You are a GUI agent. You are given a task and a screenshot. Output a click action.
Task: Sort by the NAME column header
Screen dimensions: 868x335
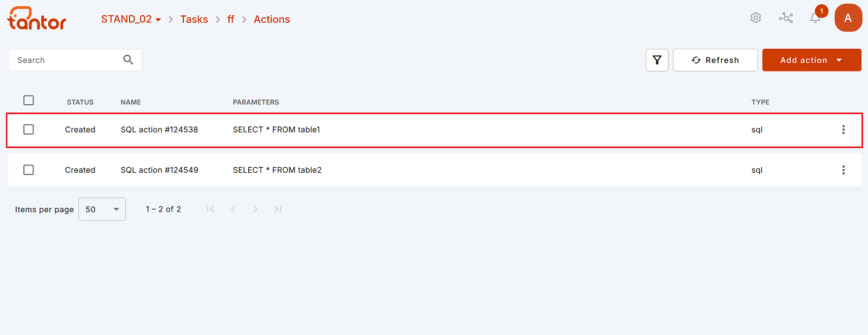click(131, 102)
